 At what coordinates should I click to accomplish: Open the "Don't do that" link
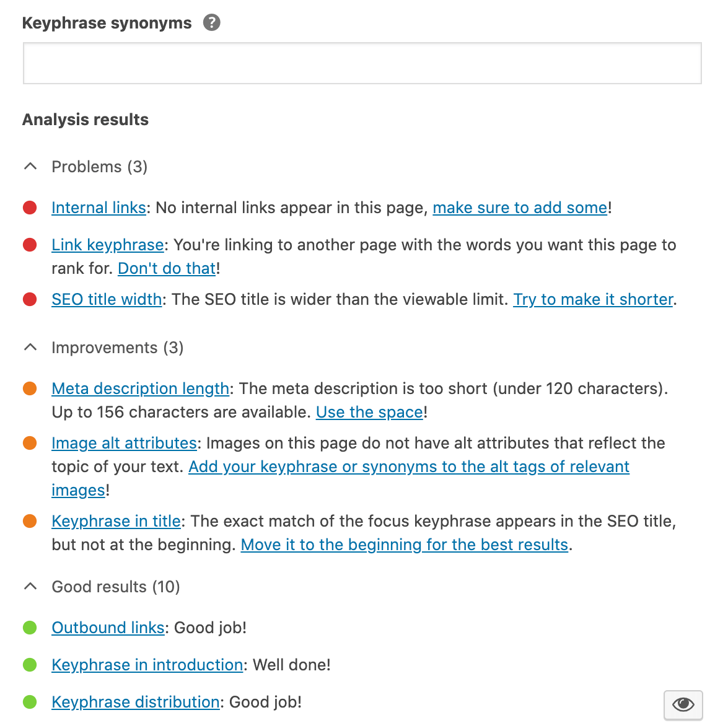(x=166, y=268)
